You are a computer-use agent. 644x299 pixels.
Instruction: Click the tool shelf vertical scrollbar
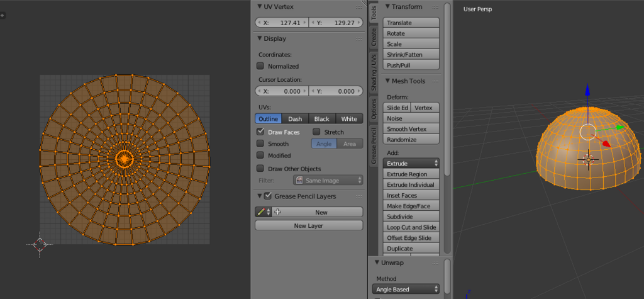tap(447, 89)
